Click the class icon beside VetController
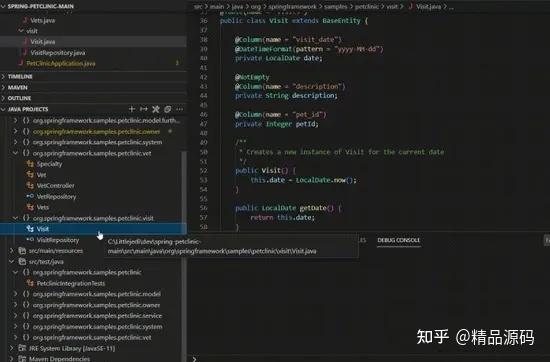The height and width of the screenshot is (362, 550). [x=31, y=185]
